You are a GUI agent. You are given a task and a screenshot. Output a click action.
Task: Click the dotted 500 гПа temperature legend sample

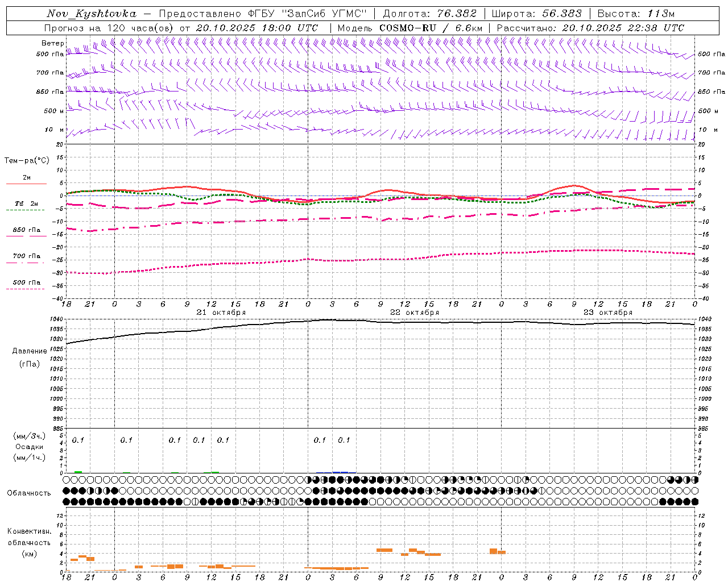[26, 289]
